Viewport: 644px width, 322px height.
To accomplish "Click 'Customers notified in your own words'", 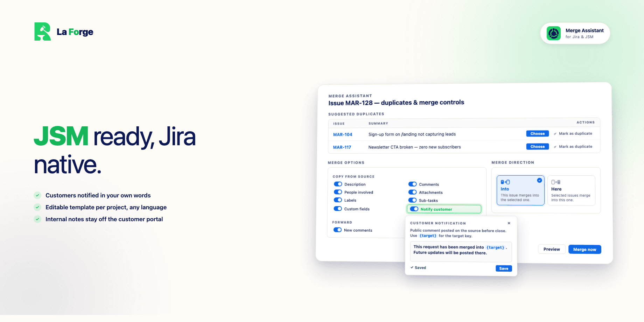I will 98,195.
